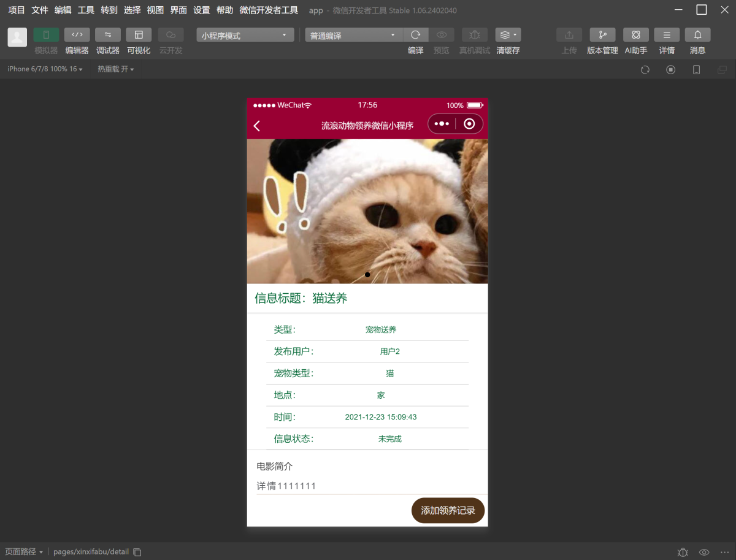The height and width of the screenshot is (560, 736).
Task: Click the compile refresh icon
Action: (416, 35)
